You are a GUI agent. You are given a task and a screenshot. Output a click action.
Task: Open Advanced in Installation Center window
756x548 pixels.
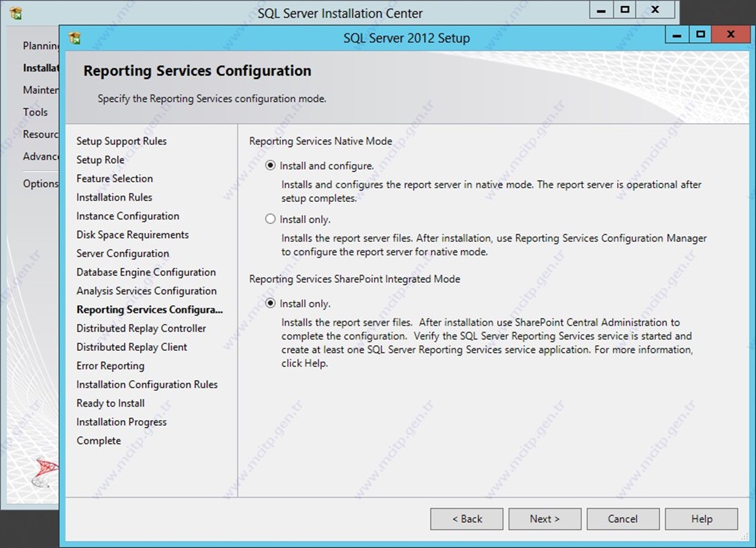pos(41,156)
